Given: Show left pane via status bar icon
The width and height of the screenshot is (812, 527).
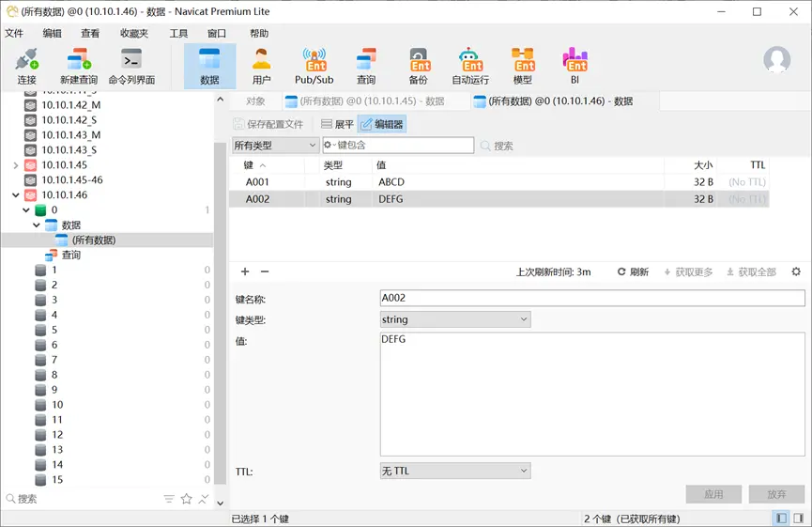Looking at the screenshot, I should tap(781, 519).
